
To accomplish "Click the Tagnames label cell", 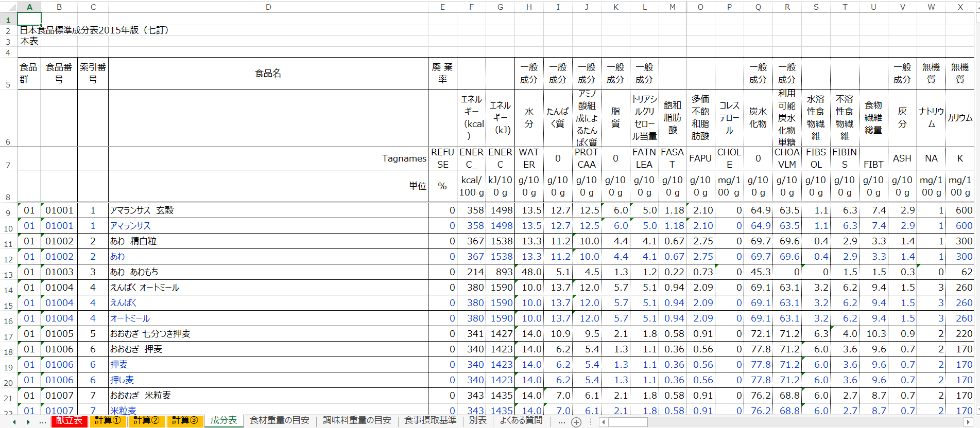I will click(x=268, y=158).
